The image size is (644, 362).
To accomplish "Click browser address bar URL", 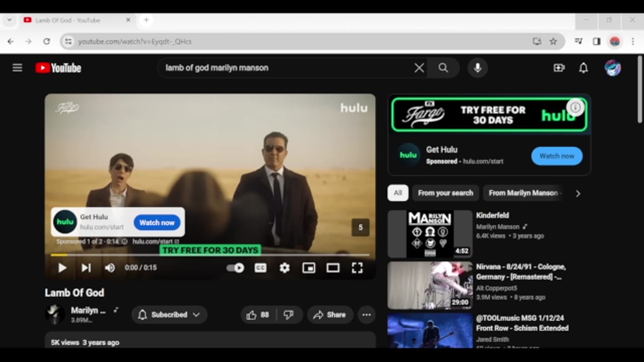I will [135, 42].
